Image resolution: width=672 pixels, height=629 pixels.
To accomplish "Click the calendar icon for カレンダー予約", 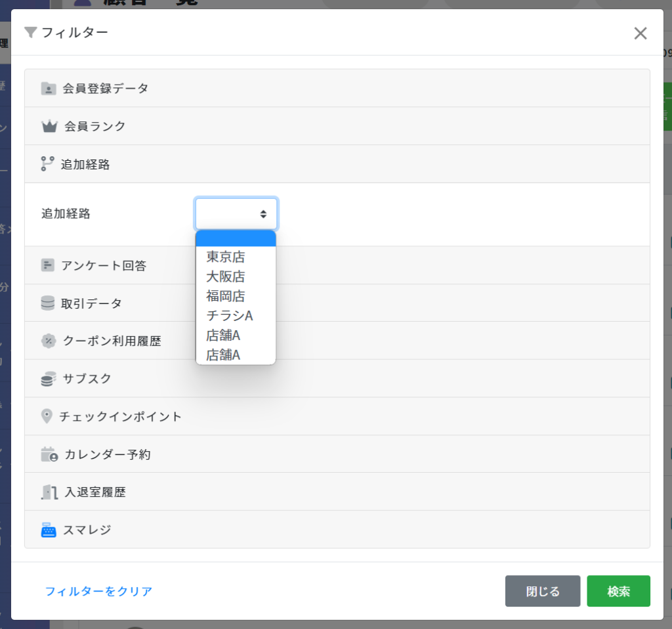I will [49, 454].
